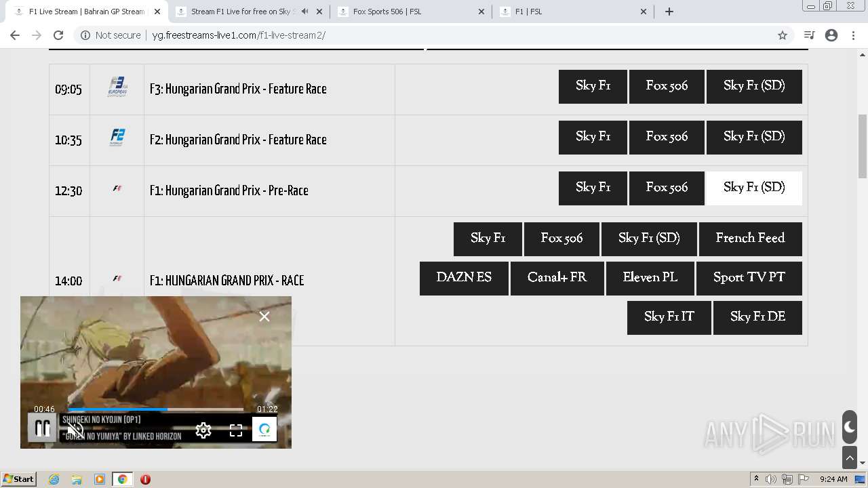868x488 pixels.
Task: Close the F1 | FSL tab
Action: [x=644, y=12]
